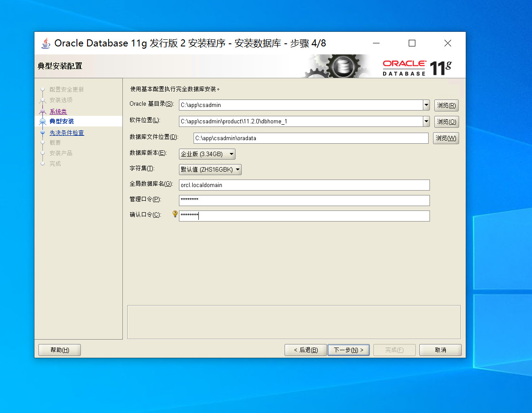532x413 pixels.
Task: Open the 数据库版本 企业版 dropdown
Action: [x=207, y=154]
